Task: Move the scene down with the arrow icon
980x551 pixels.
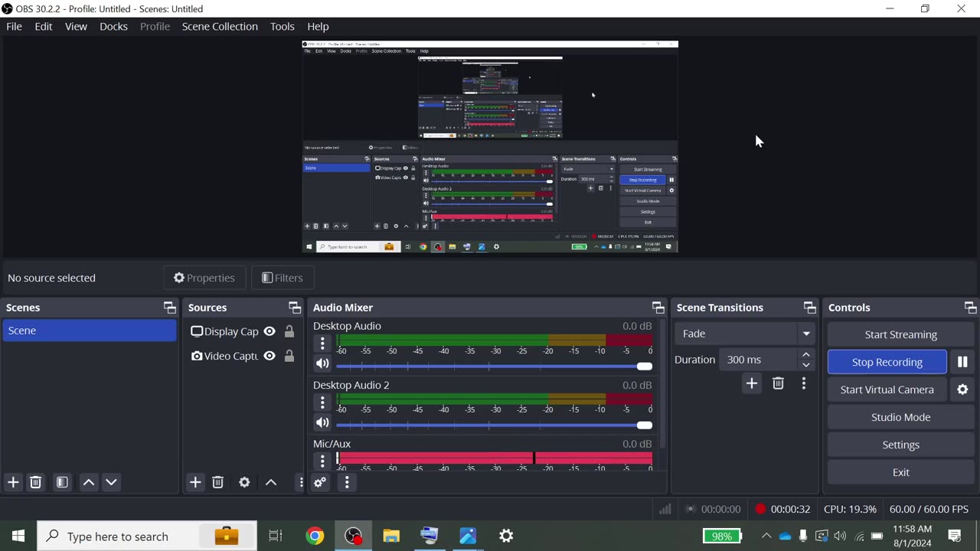Action: pos(111,482)
